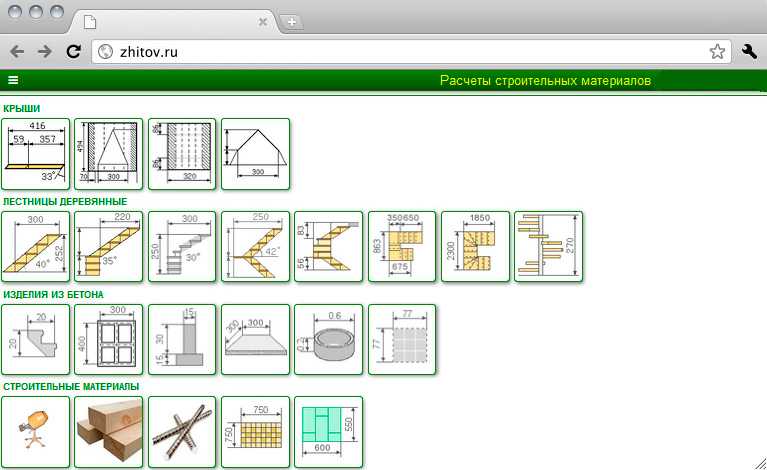This screenshot has height=470, width=767.
Task: Open browser settings wrench menu
Action: [749, 51]
